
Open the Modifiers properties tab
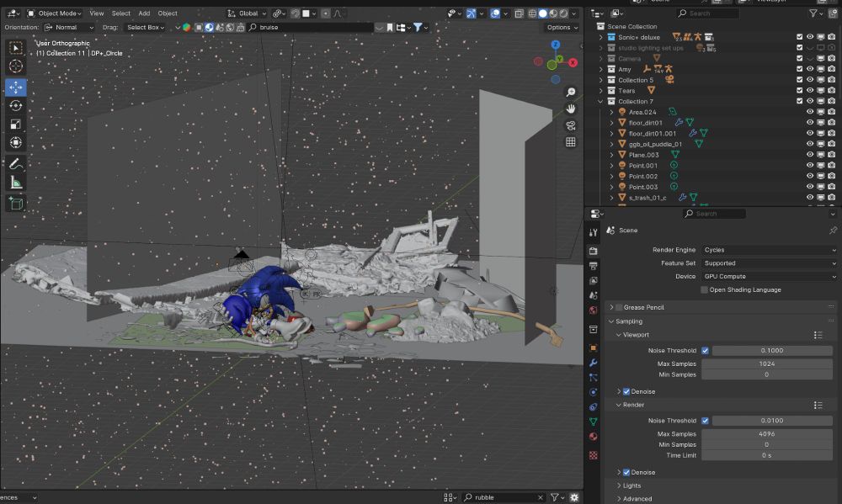(594, 363)
